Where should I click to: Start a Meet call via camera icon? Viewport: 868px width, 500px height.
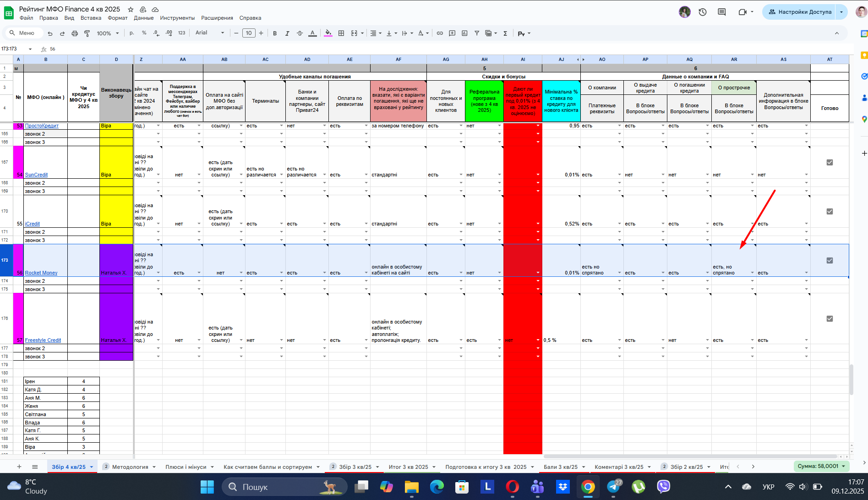pyautogui.click(x=742, y=12)
